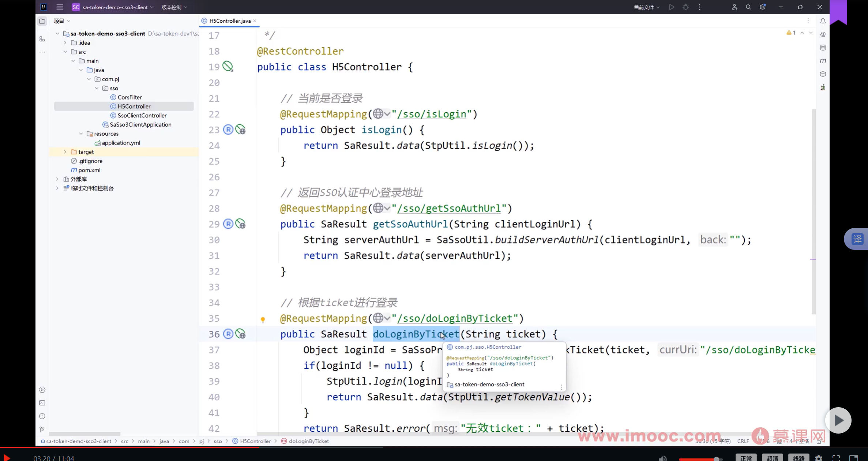This screenshot has width=868, height=461.
Task: Open IDE settings gear icon in title bar
Action: (x=762, y=7)
